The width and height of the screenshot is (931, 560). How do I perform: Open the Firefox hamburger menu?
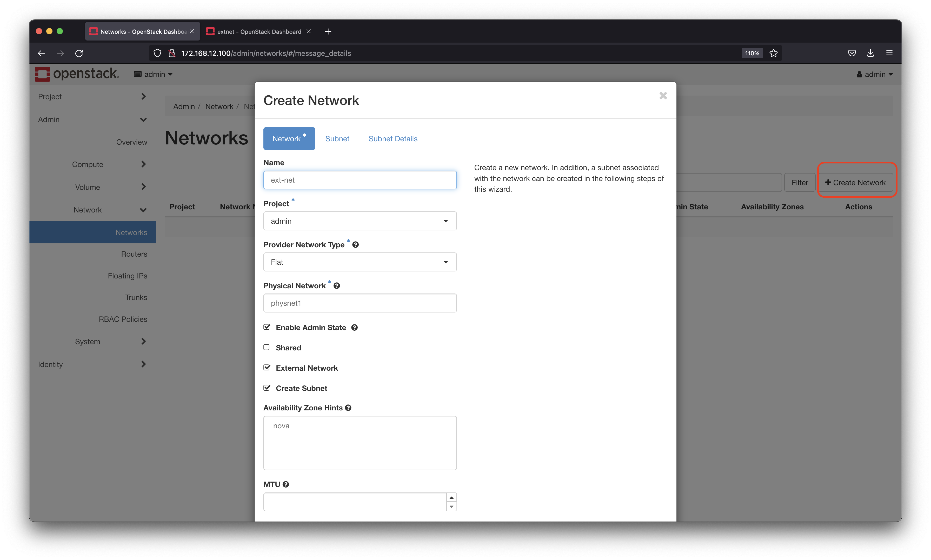[889, 53]
